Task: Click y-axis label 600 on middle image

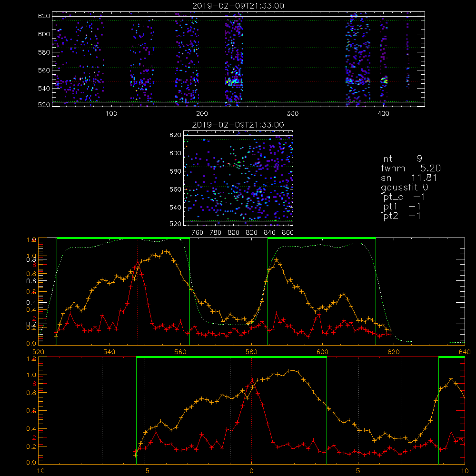Action: (176, 153)
